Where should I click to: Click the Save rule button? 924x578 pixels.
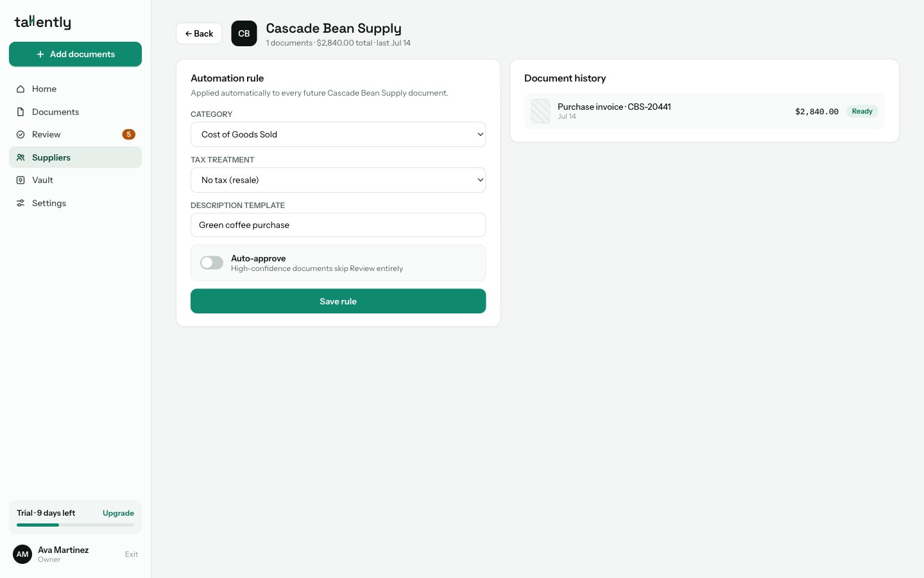coord(338,301)
